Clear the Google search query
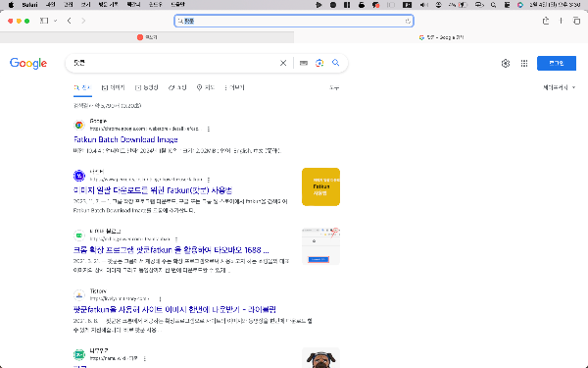Screen dimensions: 588x368 283,63
